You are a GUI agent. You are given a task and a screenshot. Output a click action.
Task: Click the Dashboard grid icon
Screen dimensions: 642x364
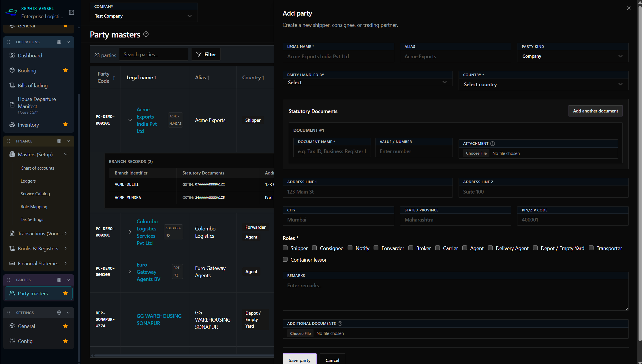point(12,55)
